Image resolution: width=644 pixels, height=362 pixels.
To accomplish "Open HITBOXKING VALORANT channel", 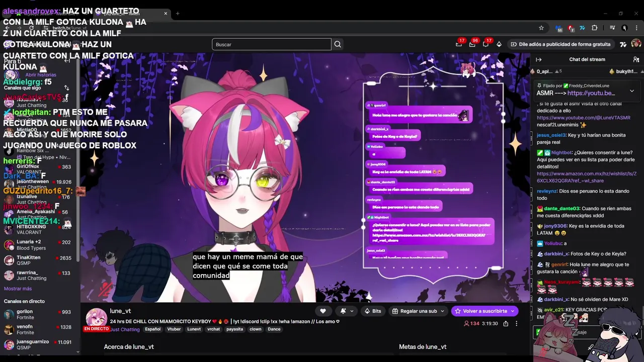I will 40,229.
